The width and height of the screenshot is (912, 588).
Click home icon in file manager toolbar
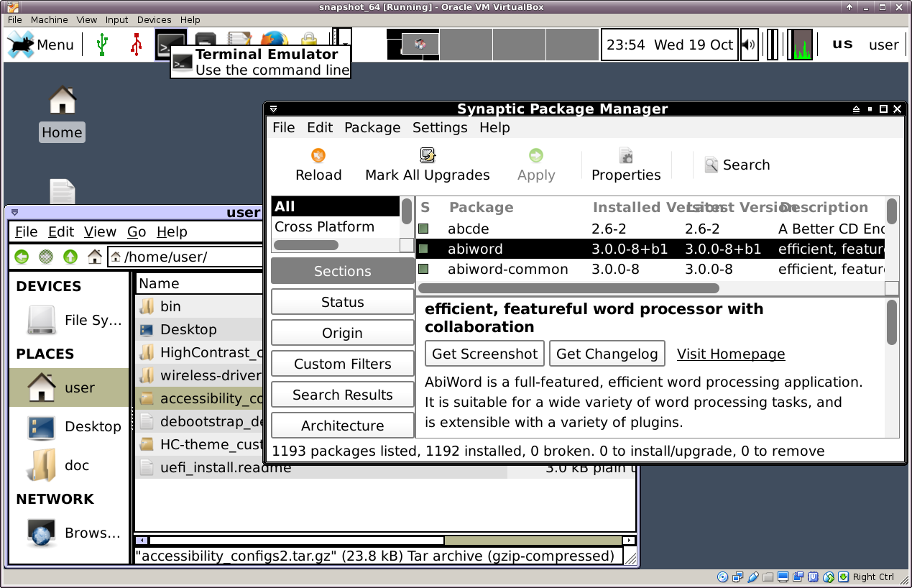coord(94,257)
